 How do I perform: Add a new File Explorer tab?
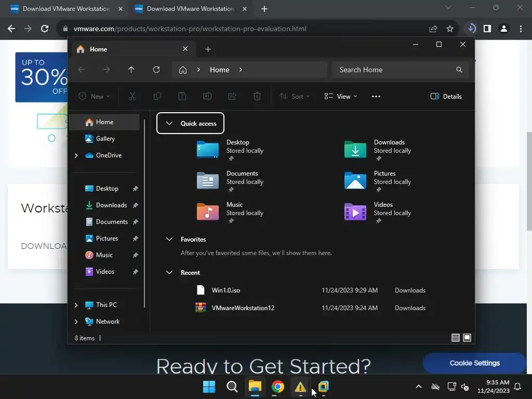[208, 49]
